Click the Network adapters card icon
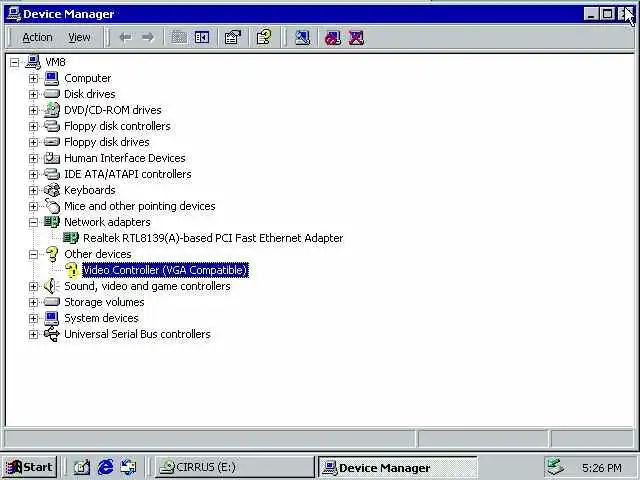This screenshot has width=640, height=480. [52, 222]
